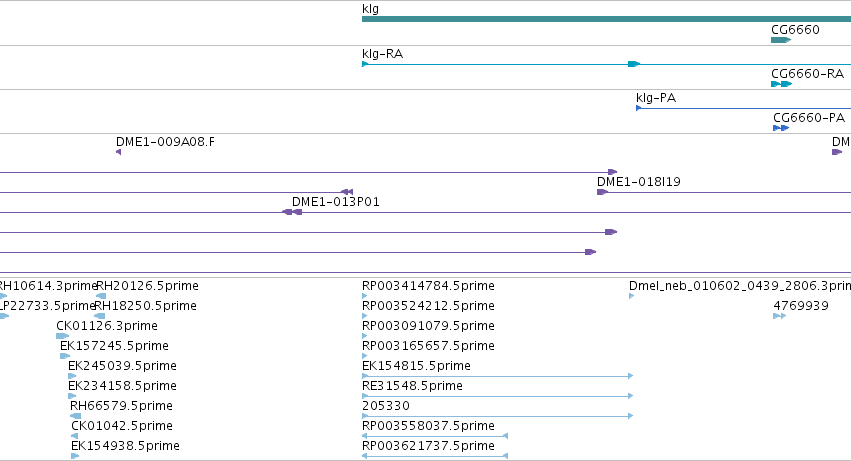This screenshot has width=851, height=461.
Task: Click the RE31548.5prime feature line
Action: pyautogui.click(x=498, y=396)
